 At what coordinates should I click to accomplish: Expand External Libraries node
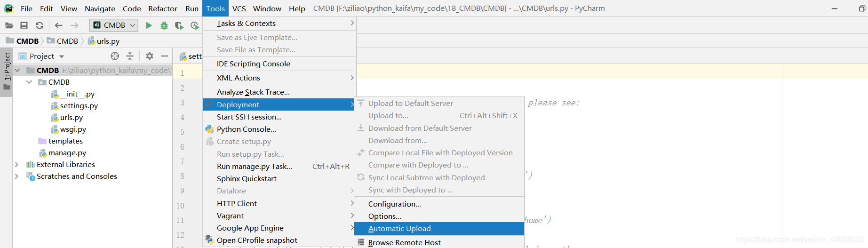[17, 164]
